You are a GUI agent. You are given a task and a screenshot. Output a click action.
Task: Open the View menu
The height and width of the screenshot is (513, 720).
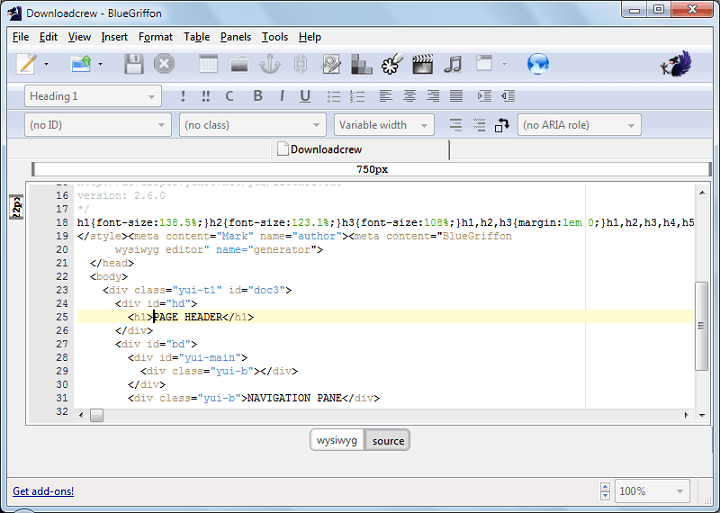(x=79, y=37)
